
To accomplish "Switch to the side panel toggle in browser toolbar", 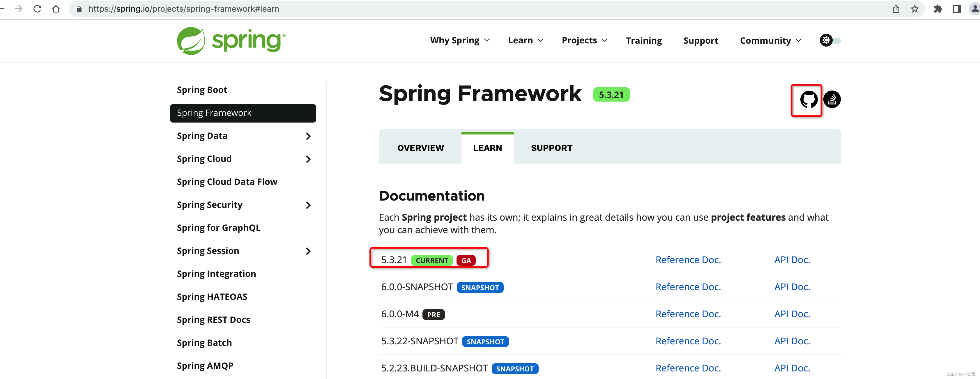I will (x=956, y=8).
